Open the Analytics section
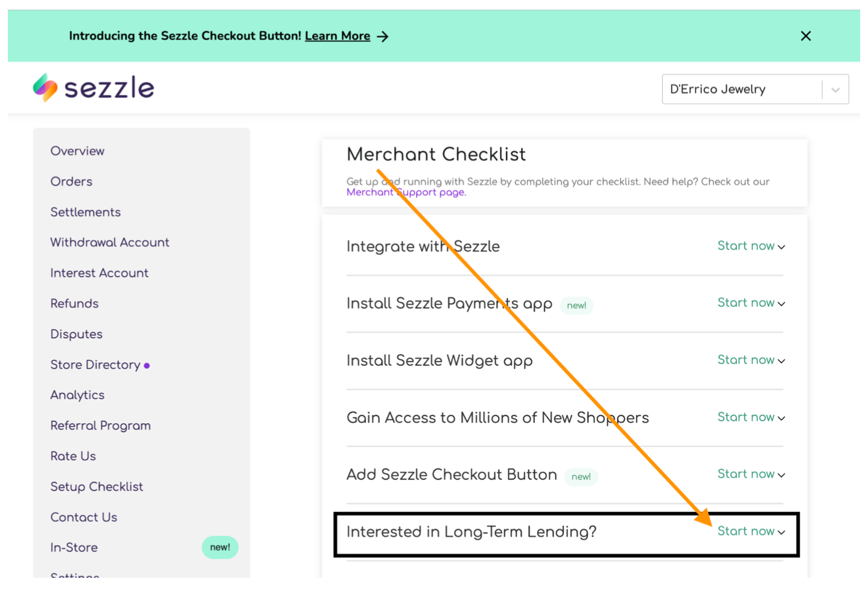Image resolution: width=868 pixels, height=605 pixels. coord(77,395)
